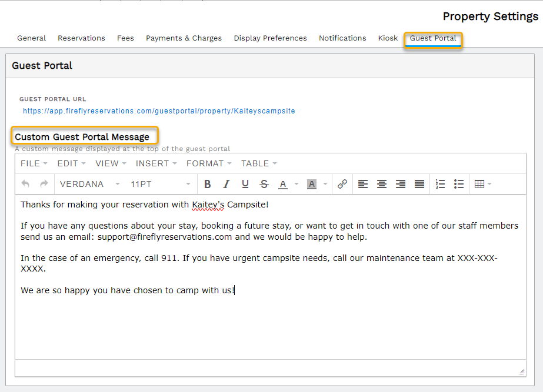Insert a hyperlink in the message
543x392 pixels.
click(x=342, y=184)
